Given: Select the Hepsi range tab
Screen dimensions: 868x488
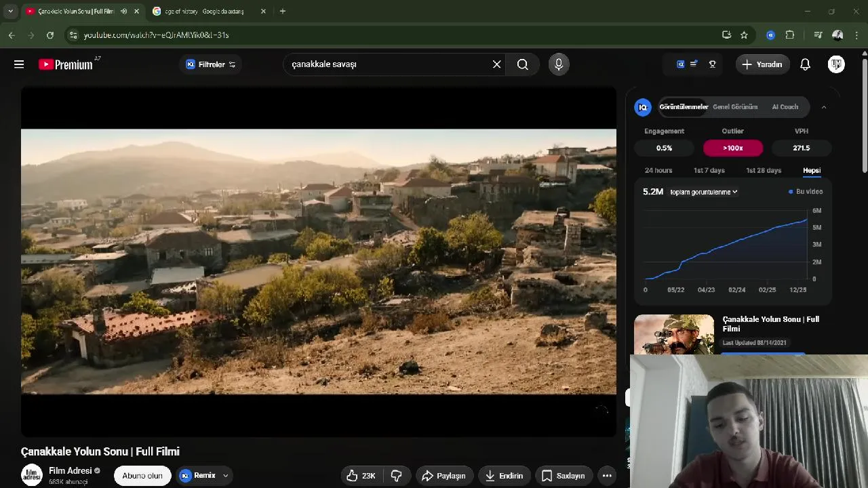Looking at the screenshot, I should pos(812,170).
